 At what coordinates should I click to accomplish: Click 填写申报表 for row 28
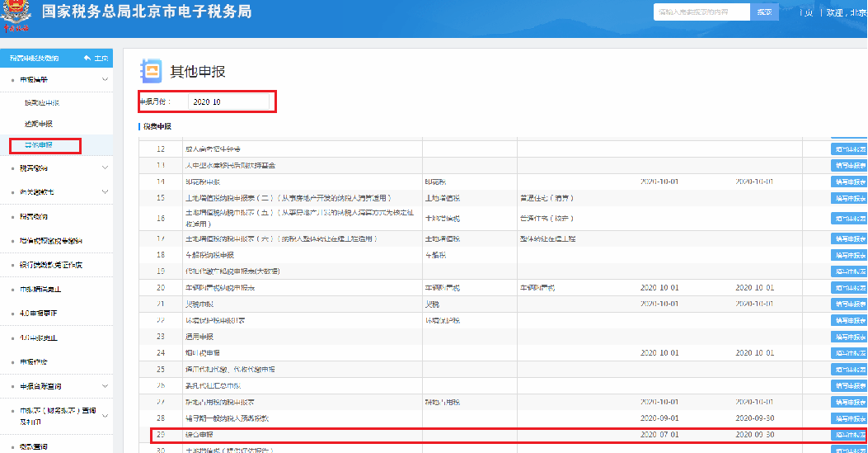[x=851, y=418]
